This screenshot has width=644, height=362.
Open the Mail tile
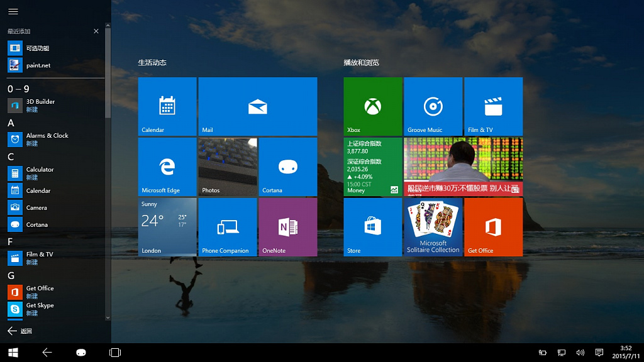[257, 106]
